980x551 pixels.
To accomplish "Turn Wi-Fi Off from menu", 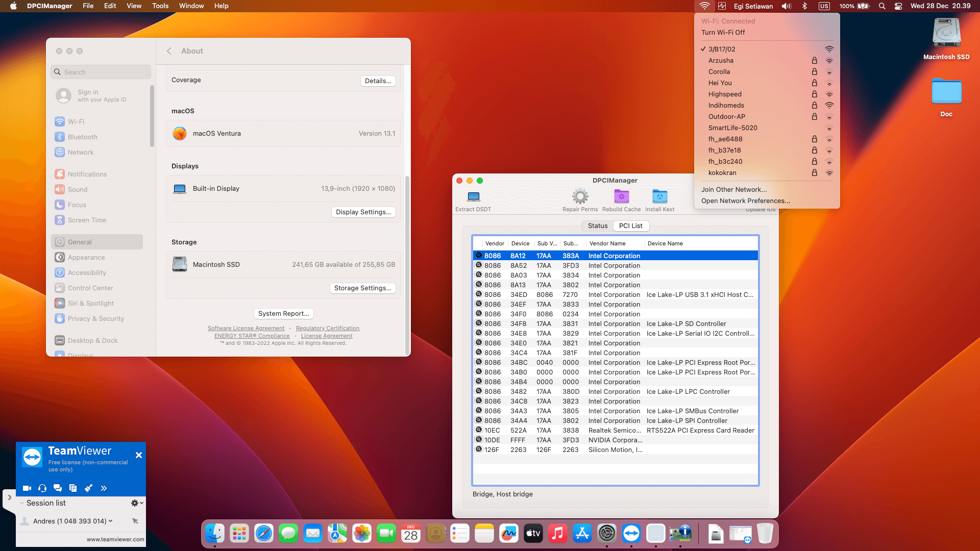I will 723,32.
